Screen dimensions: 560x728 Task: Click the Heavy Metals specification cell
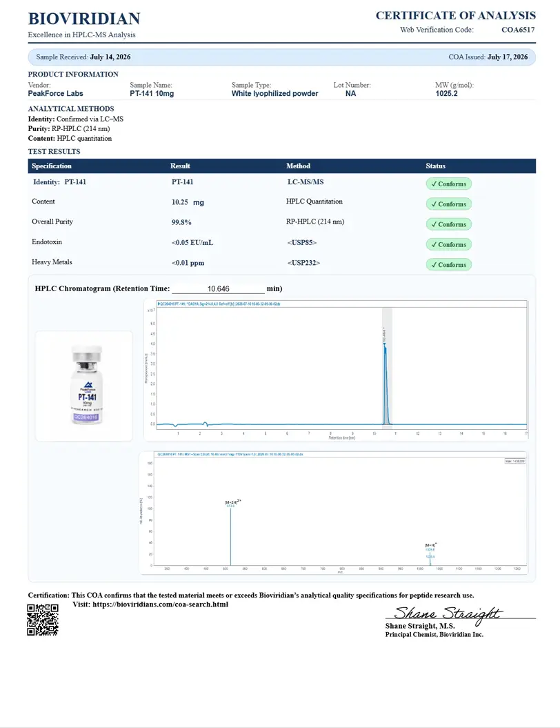pyautogui.click(x=52, y=262)
